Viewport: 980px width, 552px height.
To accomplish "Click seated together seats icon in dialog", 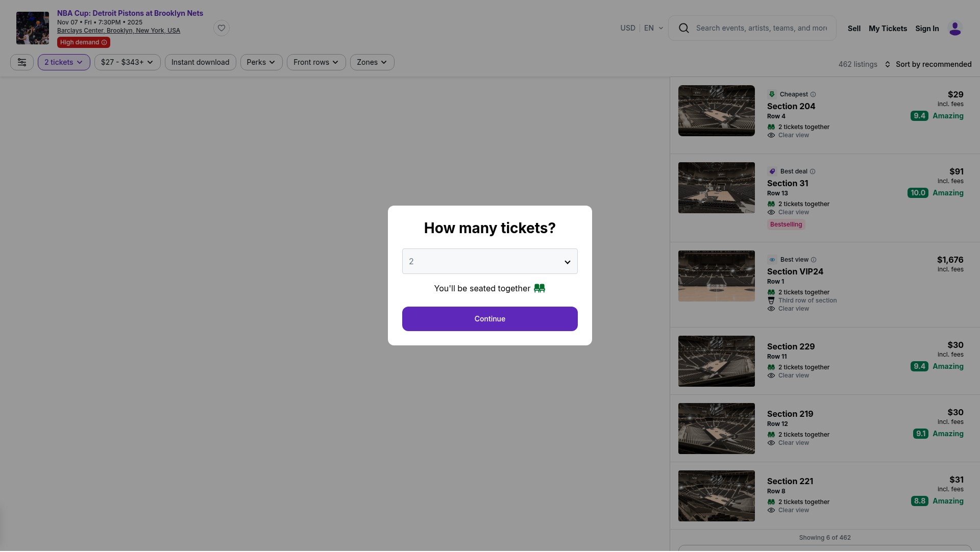I will [540, 289].
